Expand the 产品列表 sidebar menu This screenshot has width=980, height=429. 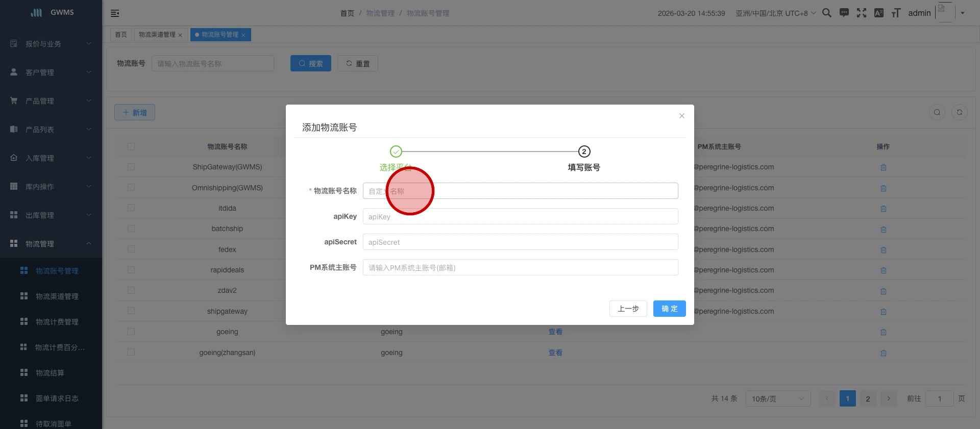point(51,130)
